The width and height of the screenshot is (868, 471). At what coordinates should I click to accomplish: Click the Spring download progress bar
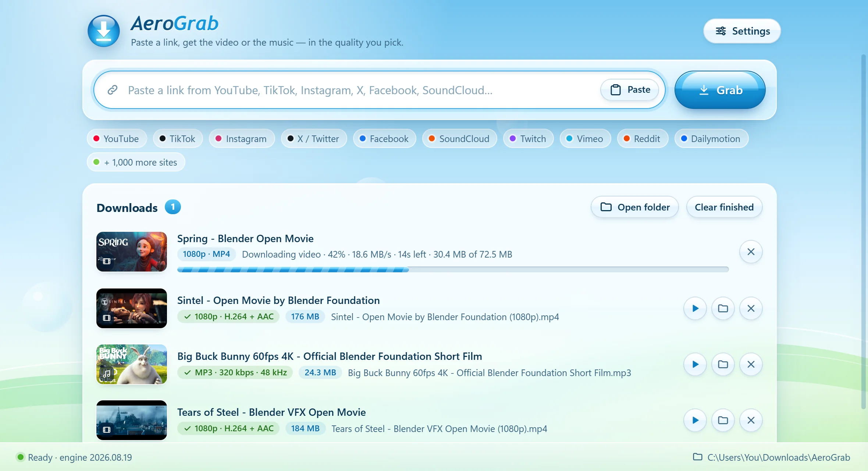453,269
